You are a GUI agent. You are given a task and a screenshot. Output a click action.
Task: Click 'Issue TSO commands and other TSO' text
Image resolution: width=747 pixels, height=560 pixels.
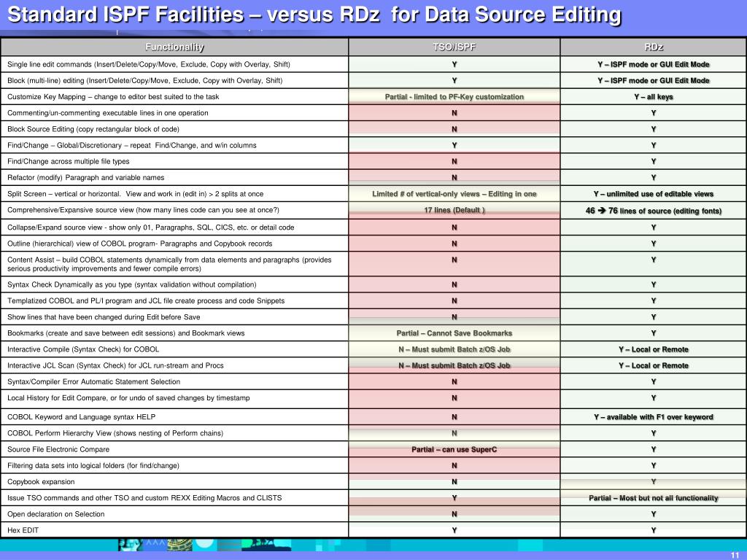point(144,498)
